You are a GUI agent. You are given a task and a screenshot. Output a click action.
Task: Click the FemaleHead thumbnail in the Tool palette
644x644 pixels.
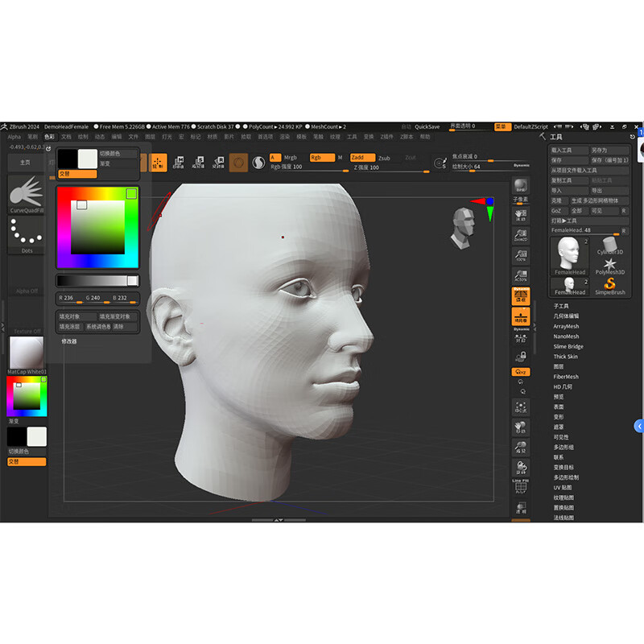coord(568,254)
